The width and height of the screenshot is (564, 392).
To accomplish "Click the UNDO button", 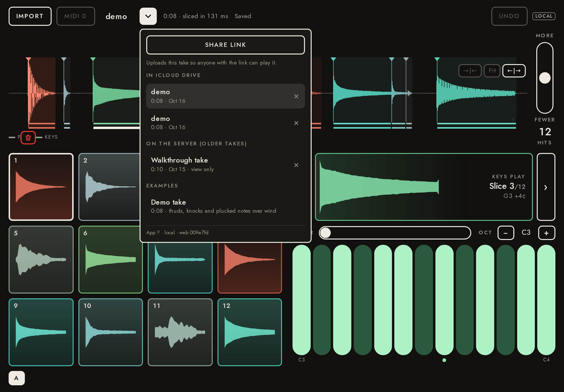I will [x=509, y=16].
